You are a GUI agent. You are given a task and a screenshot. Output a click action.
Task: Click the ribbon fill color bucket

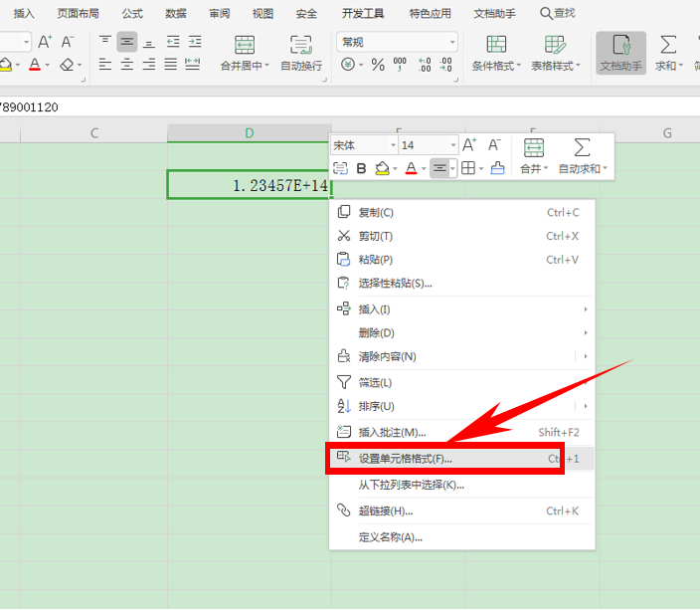tap(6, 65)
